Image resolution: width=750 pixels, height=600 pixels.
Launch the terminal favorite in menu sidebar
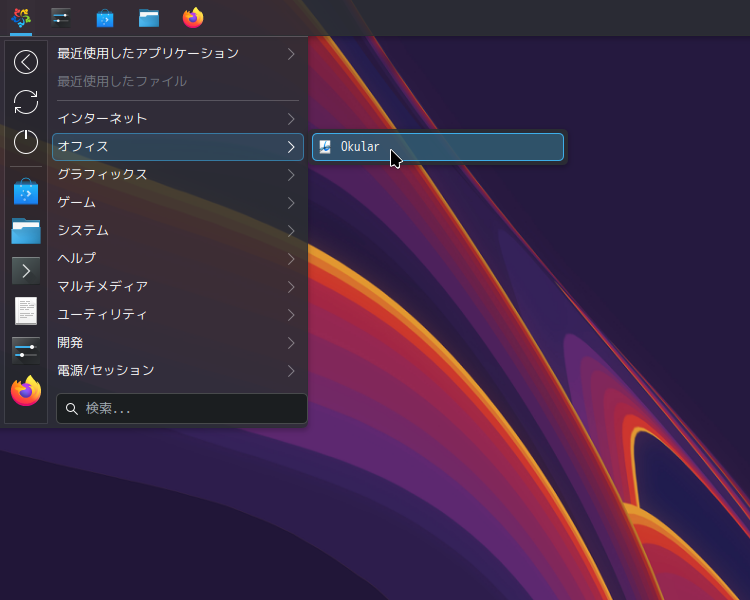(26, 271)
